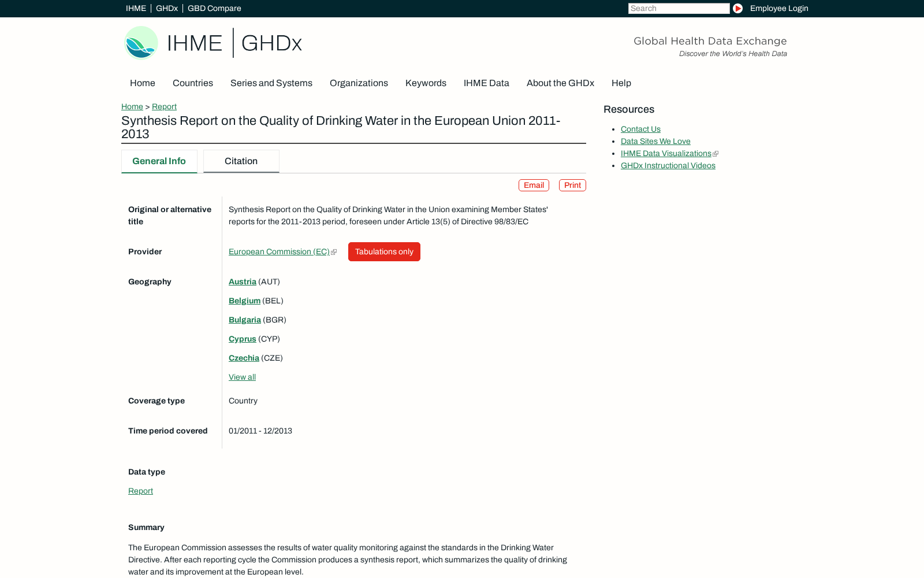Open Series and Systems menu item
Image resolution: width=924 pixels, height=578 pixels.
pyautogui.click(x=271, y=83)
